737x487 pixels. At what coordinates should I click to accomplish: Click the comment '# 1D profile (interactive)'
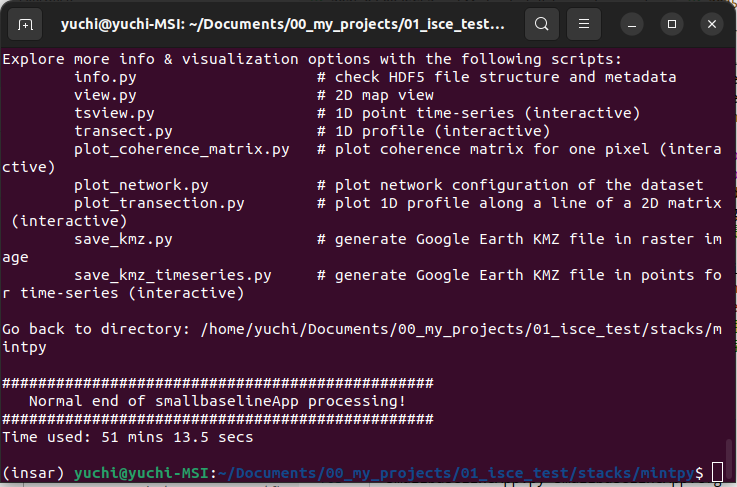(x=433, y=131)
